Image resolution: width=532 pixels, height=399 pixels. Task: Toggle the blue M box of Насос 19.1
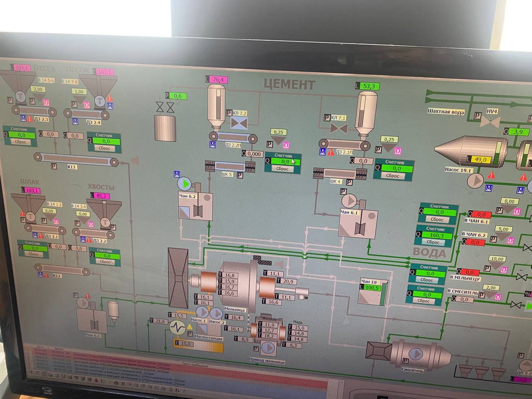click(489, 188)
